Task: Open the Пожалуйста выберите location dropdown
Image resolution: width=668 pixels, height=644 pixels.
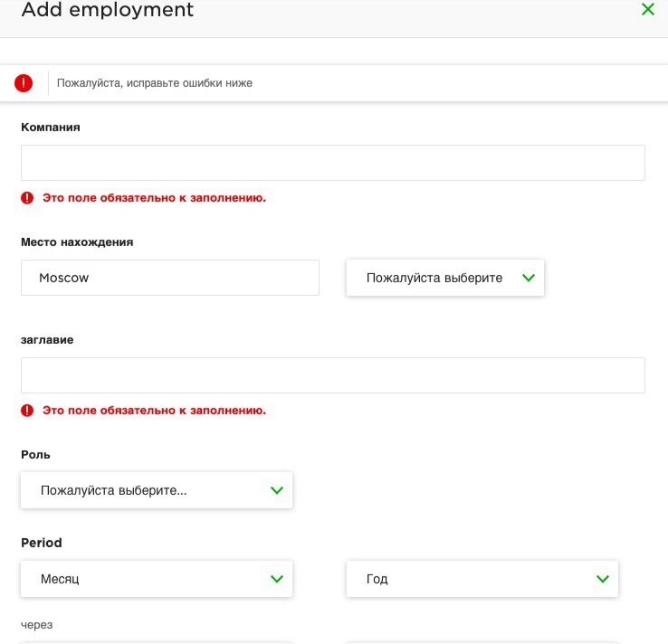Action: click(445, 278)
